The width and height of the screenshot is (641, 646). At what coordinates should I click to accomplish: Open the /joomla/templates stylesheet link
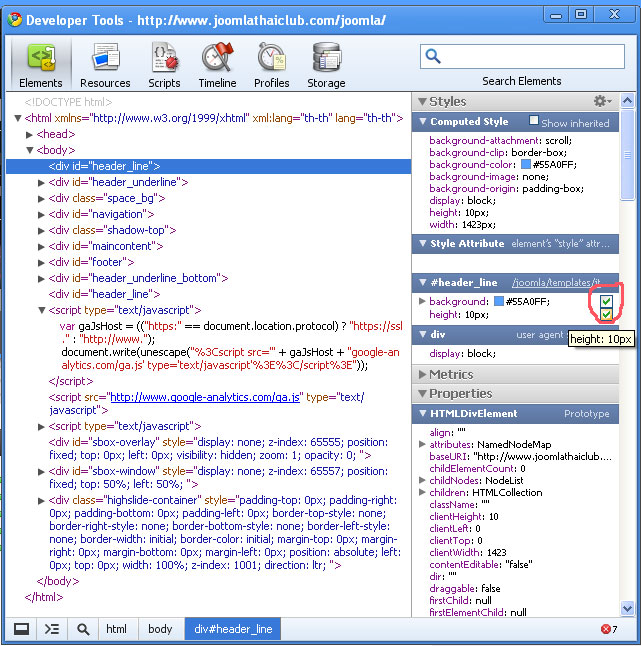555,283
